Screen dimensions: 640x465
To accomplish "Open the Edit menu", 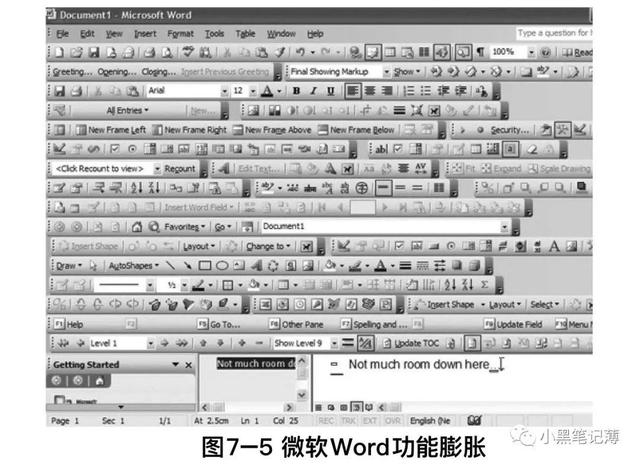I will 87,34.
